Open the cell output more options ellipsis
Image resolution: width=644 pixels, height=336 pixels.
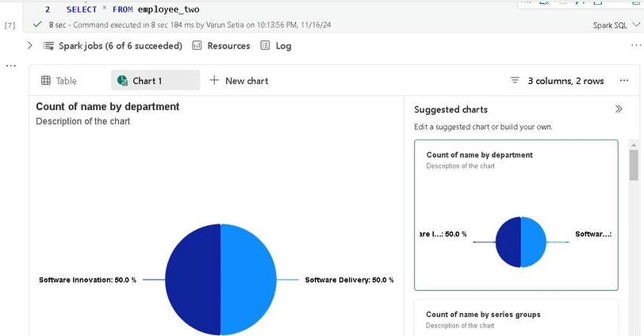click(636, 45)
